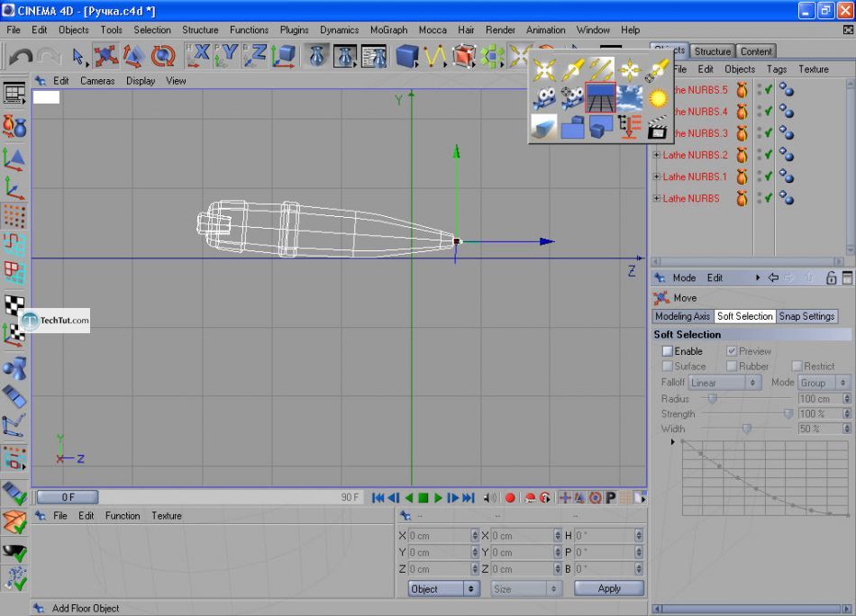Toggle green checkmark for Lathe NURBS.5
856x616 pixels.
[x=768, y=89]
